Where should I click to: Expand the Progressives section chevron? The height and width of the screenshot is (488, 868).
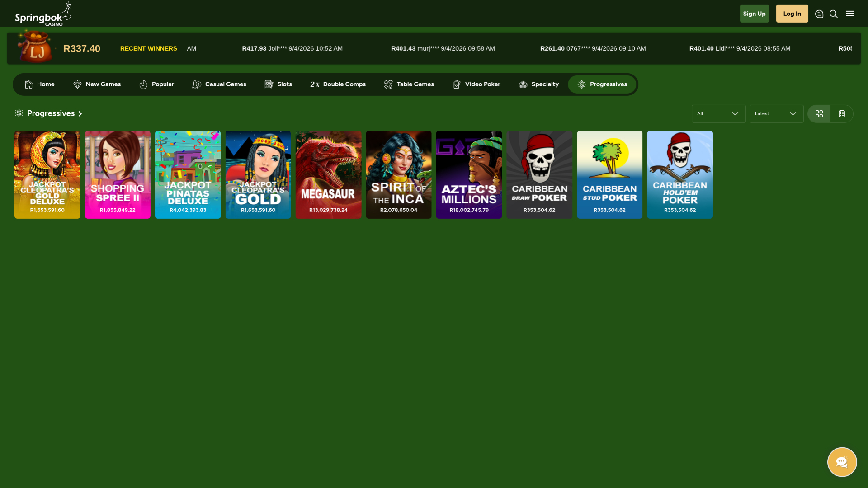pos(80,114)
